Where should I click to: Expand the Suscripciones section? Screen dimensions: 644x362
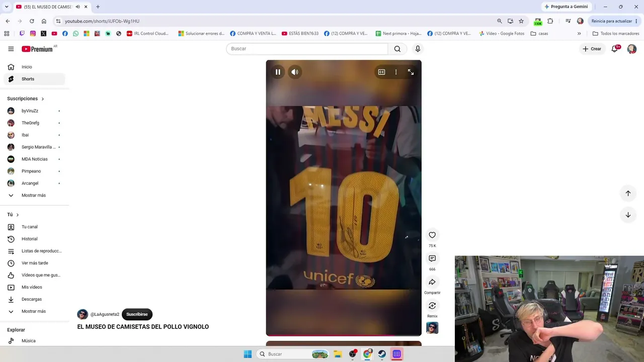point(26,99)
